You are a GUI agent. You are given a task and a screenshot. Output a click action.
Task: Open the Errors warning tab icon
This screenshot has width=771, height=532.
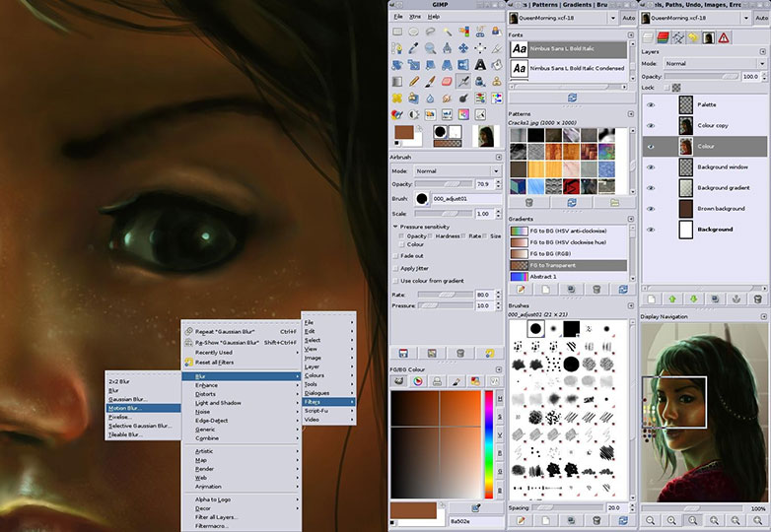pos(724,37)
